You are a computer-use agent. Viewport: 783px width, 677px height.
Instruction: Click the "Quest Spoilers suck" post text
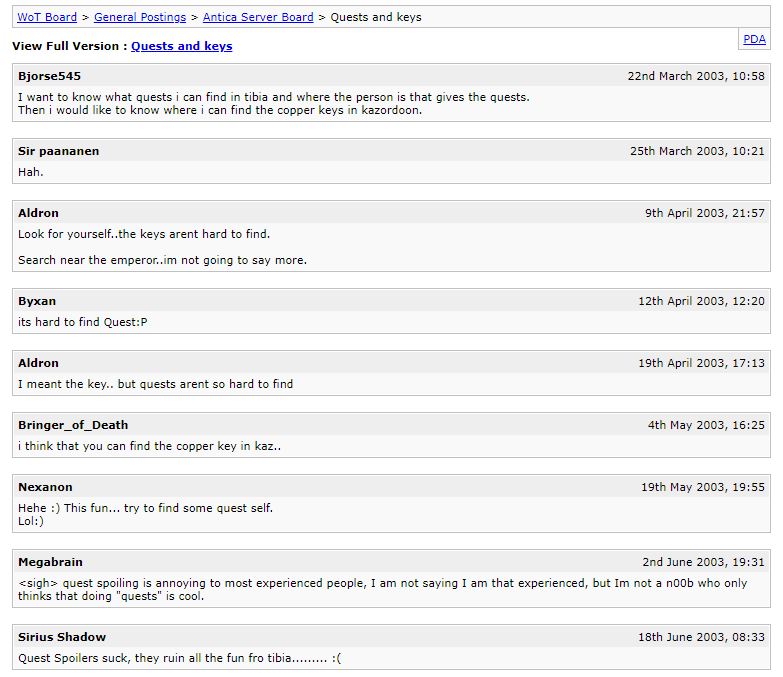pos(180,658)
